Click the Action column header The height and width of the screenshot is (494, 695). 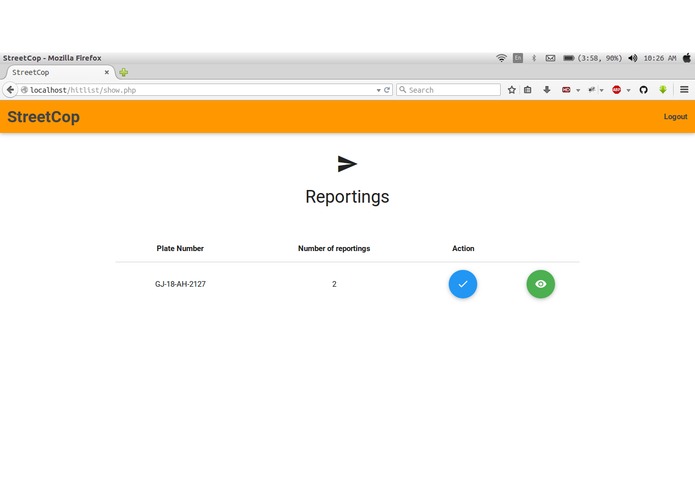pyautogui.click(x=463, y=249)
